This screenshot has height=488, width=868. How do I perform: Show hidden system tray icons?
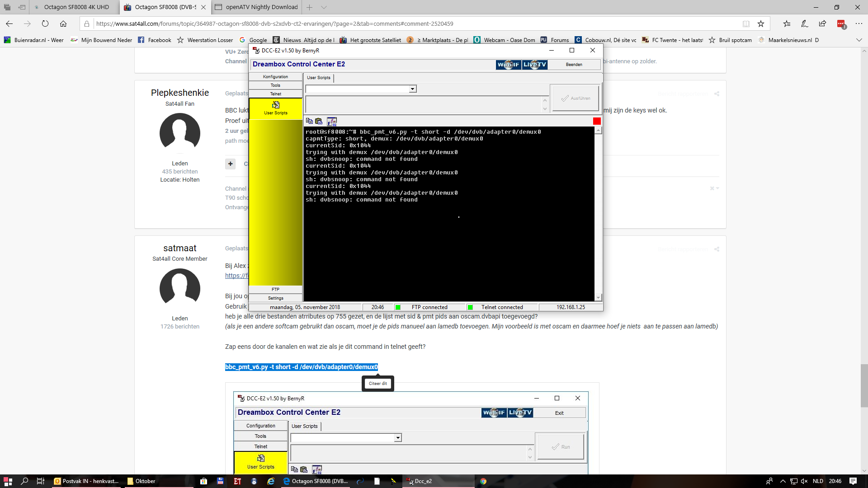[783, 481]
